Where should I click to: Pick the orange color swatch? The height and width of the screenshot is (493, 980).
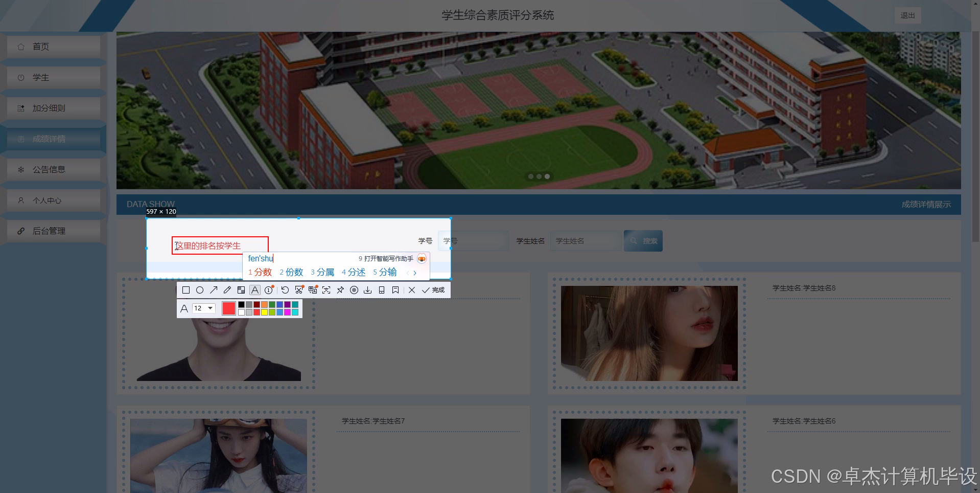[x=264, y=304]
